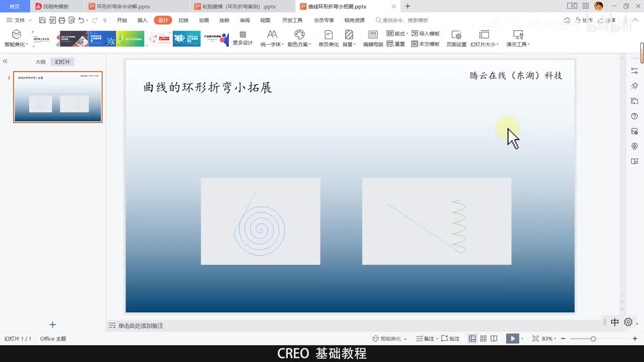Viewport: 644px width, 362px height.
Task: Click 分享 share icon at top right
Action: 607,20
